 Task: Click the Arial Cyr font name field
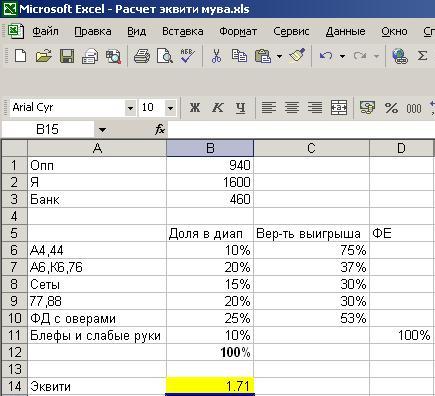67,108
